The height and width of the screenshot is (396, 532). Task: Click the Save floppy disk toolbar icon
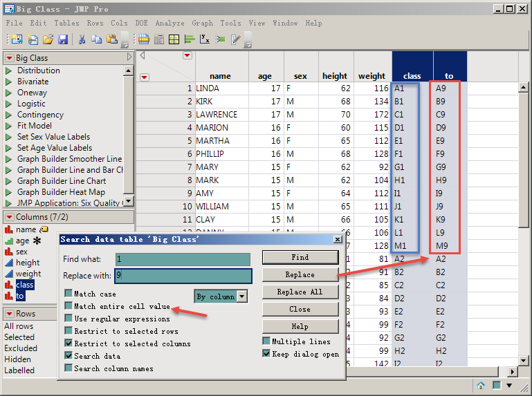point(63,39)
